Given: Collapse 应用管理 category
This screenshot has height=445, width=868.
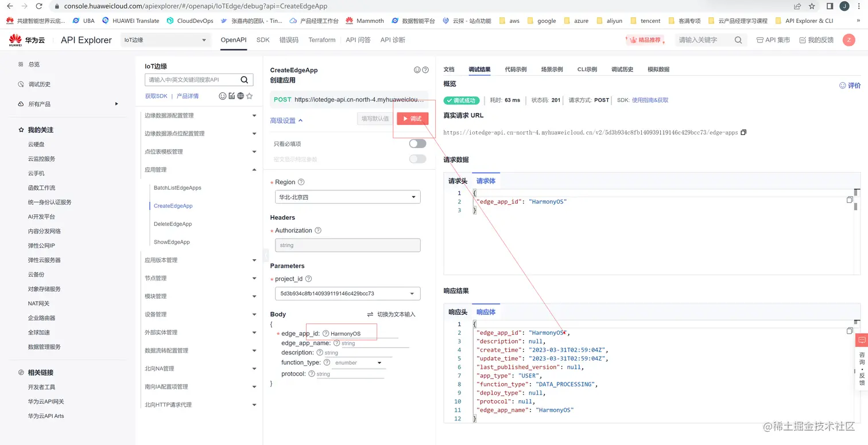Looking at the screenshot, I should (199, 170).
